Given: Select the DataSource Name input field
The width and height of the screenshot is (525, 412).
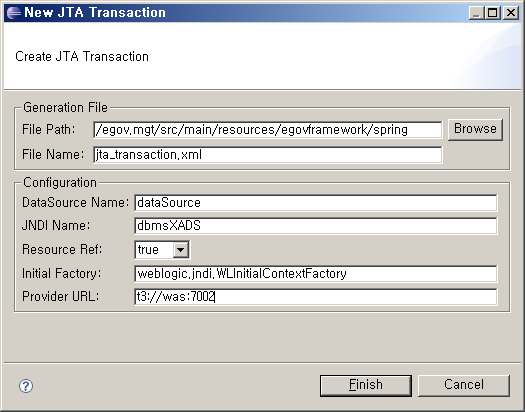Looking at the screenshot, I should tap(316, 203).
